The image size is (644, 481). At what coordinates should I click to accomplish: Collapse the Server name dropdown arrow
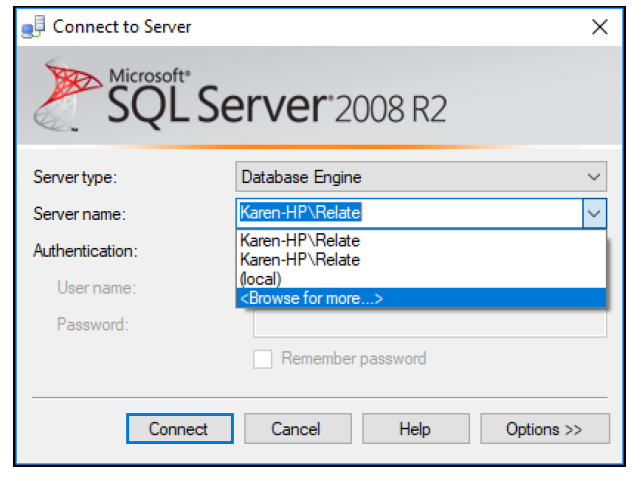coord(594,214)
